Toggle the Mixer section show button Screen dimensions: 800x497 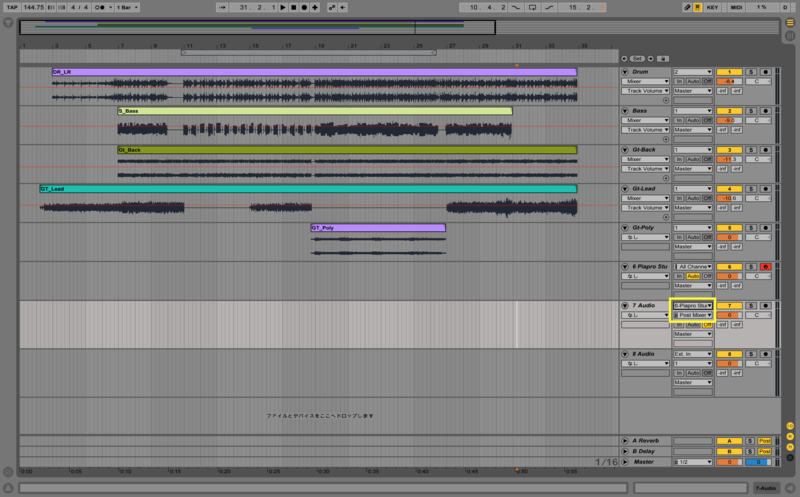point(790,447)
